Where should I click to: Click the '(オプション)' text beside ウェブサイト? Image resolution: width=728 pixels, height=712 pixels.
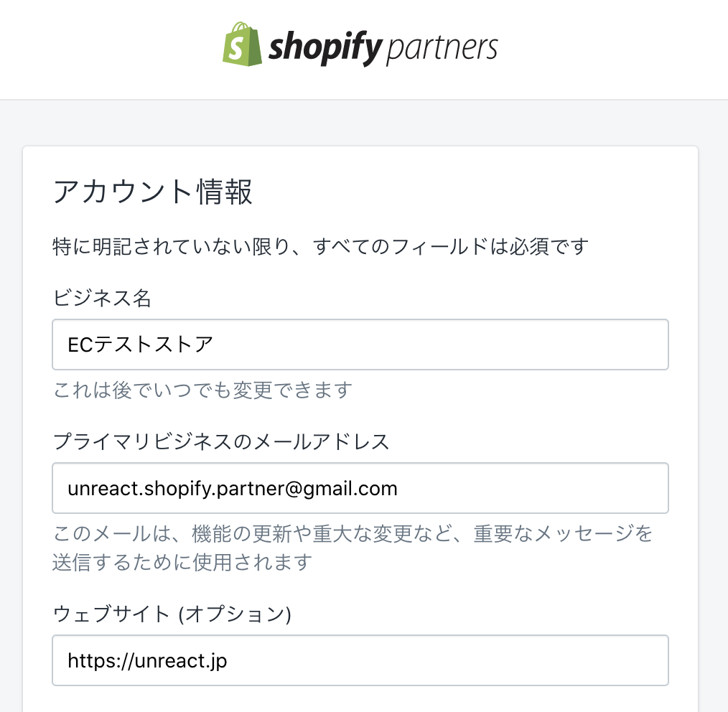[x=234, y=614]
